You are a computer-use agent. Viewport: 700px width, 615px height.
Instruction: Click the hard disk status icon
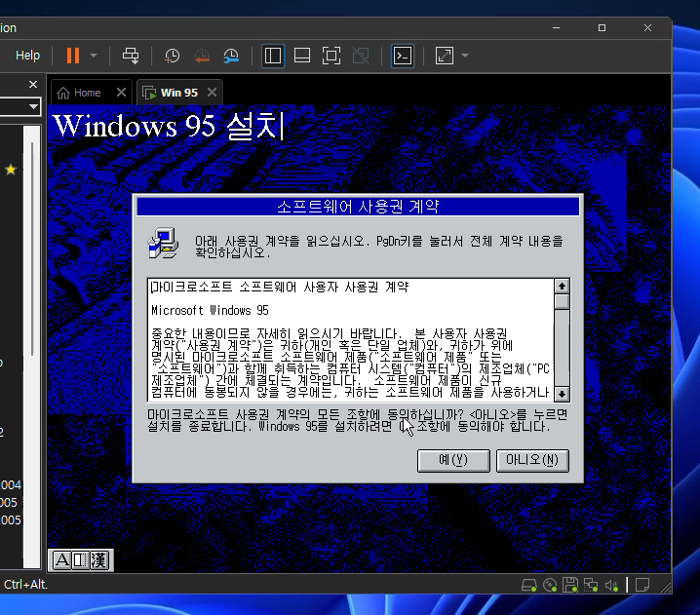click(x=529, y=585)
